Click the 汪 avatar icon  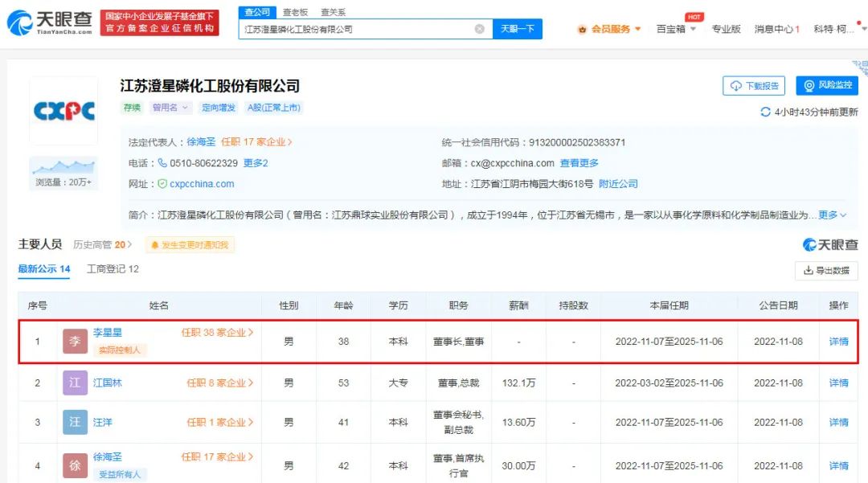(x=75, y=422)
